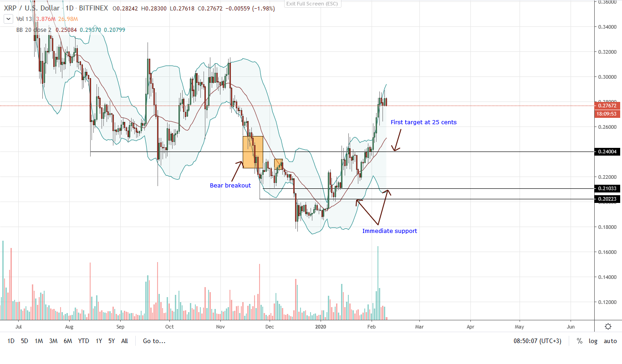Open the Go to... date picker

click(154, 341)
